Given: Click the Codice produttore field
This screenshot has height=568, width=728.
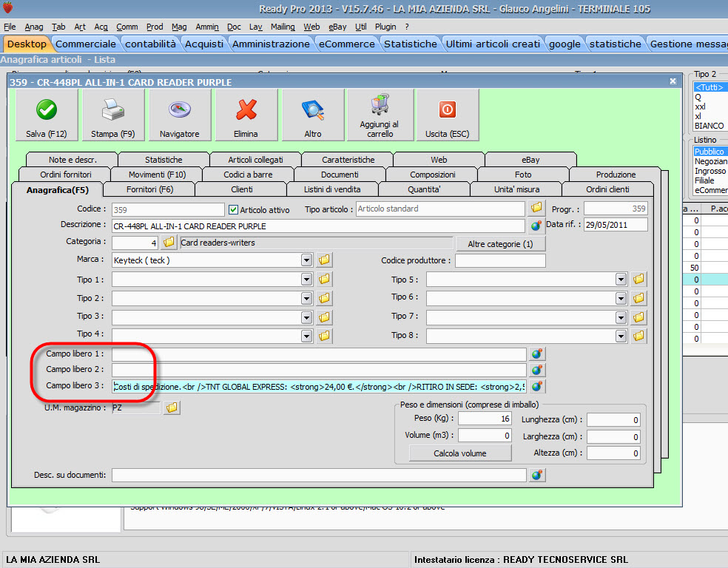Looking at the screenshot, I should click(500, 260).
